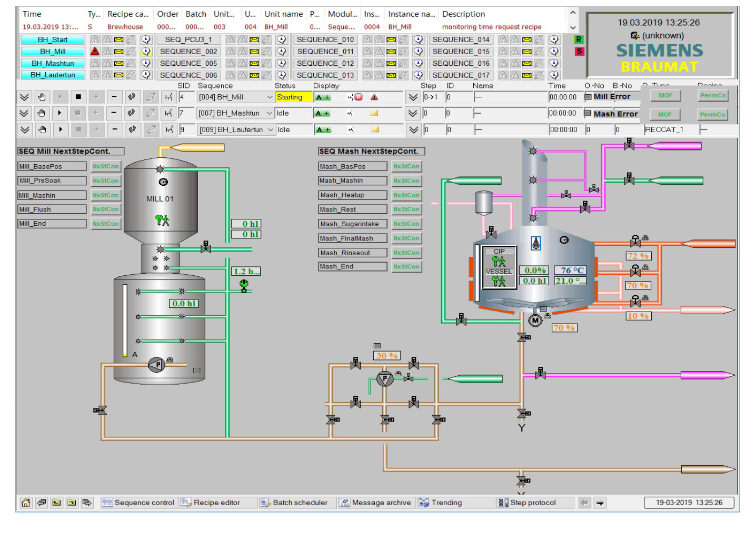The image size is (756, 541).
Task: Open info bubble for BH_Mill
Action: [x=146, y=52]
